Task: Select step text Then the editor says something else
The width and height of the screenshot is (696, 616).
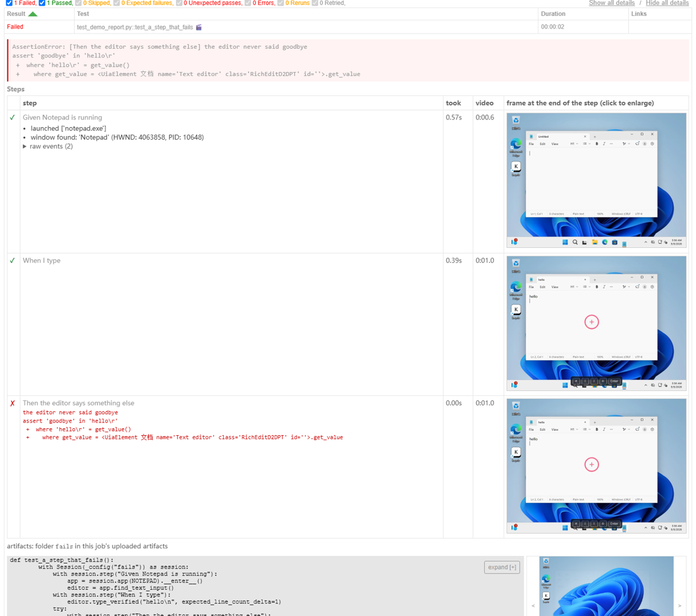Action: coord(78,403)
